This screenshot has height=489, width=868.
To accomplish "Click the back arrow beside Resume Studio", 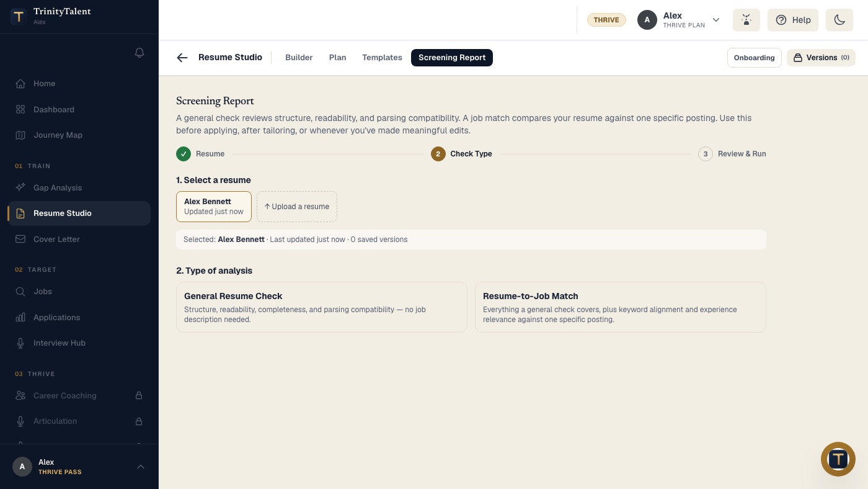I will tap(182, 58).
